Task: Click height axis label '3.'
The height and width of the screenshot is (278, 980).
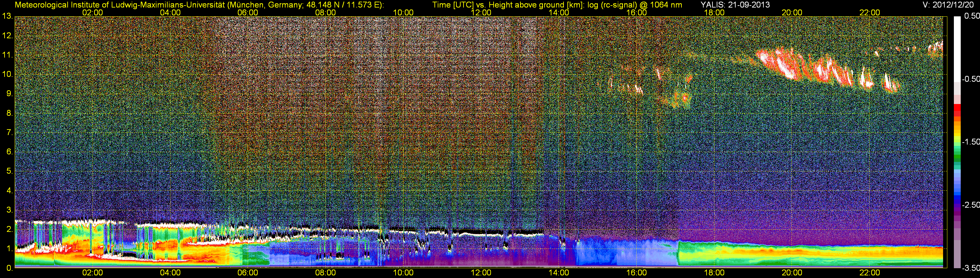Action: click(x=9, y=210)
